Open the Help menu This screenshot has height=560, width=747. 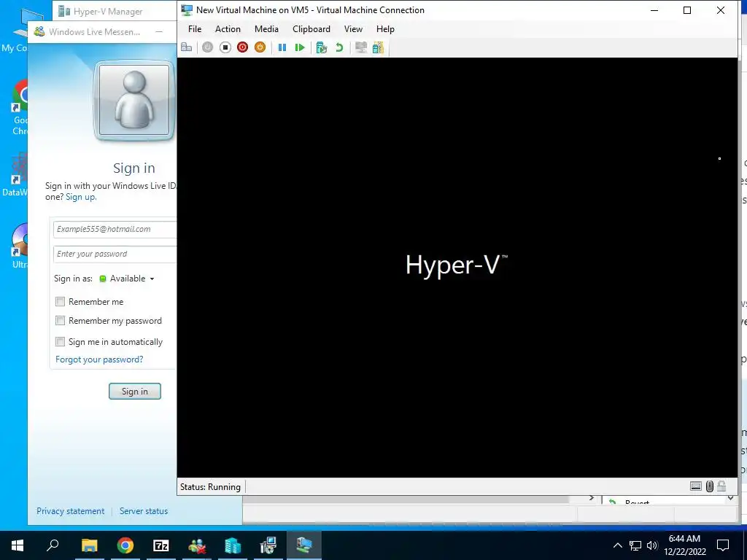pos(385,29)
